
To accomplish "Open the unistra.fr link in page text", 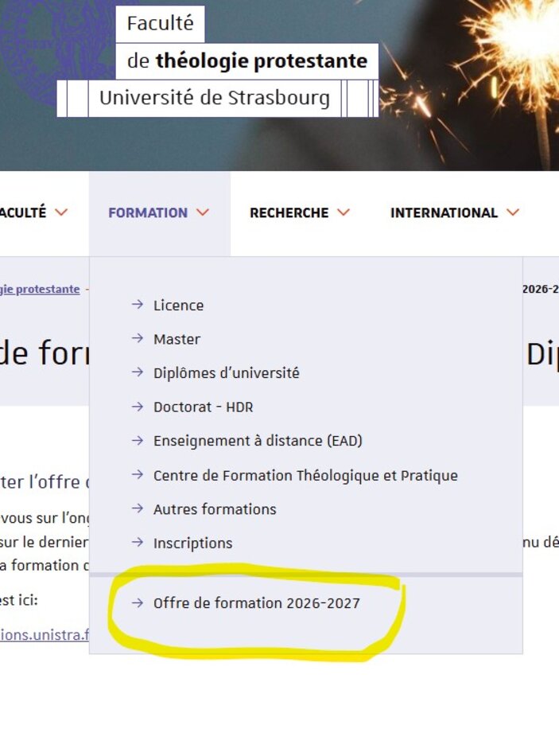I will point(44,635).
